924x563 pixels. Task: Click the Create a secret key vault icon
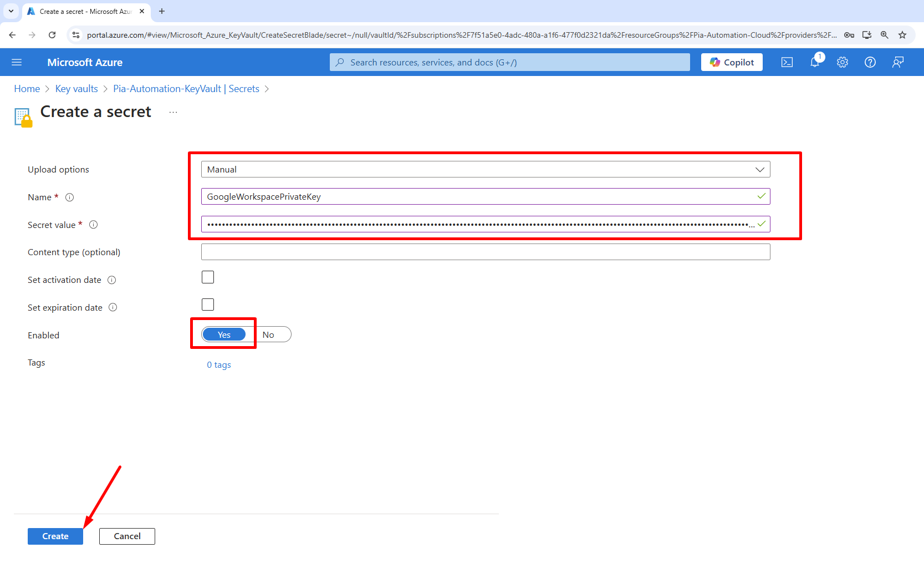point(23,118)
